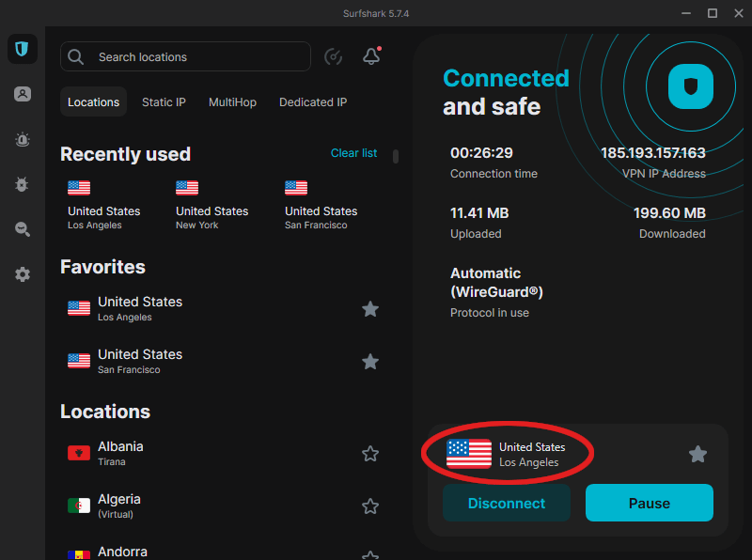Toggle favorite star for connected Los Angeles location
The height and width of the screenshot is (560, 752).
(x=697, y=454)
